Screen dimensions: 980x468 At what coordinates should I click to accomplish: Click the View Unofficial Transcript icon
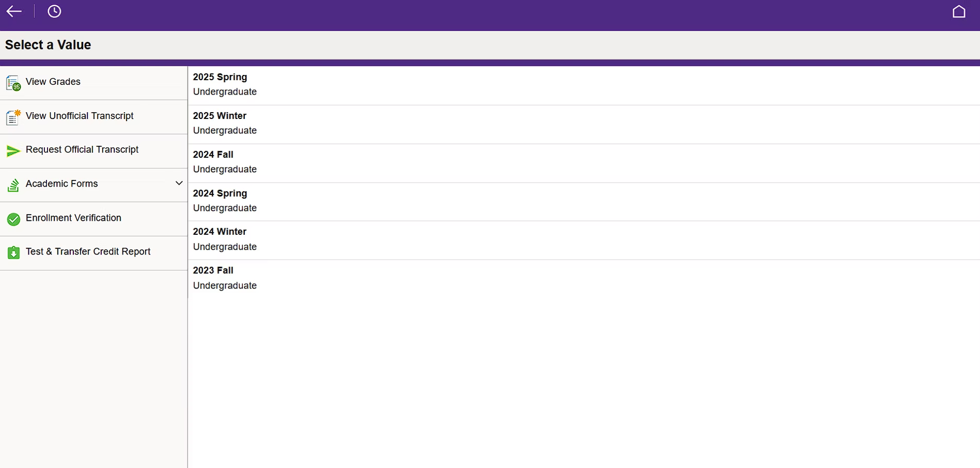pyautogui.click(x=13, y=117)
